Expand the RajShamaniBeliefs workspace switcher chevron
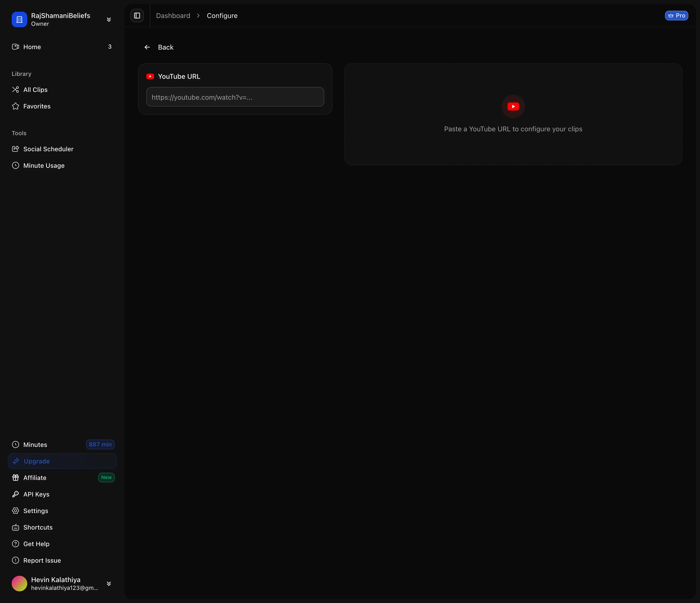This screenshot has height=603, width=700. pyautogui.click(x=109, y=19)
